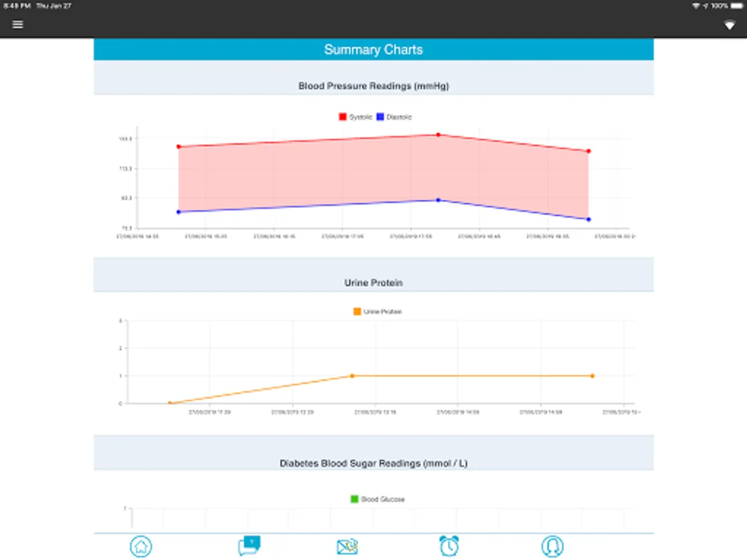The height and width of the screenshot is (560, 747).
Task: Select the highest diastolic blue data point
Action: [x=438, y=200]
